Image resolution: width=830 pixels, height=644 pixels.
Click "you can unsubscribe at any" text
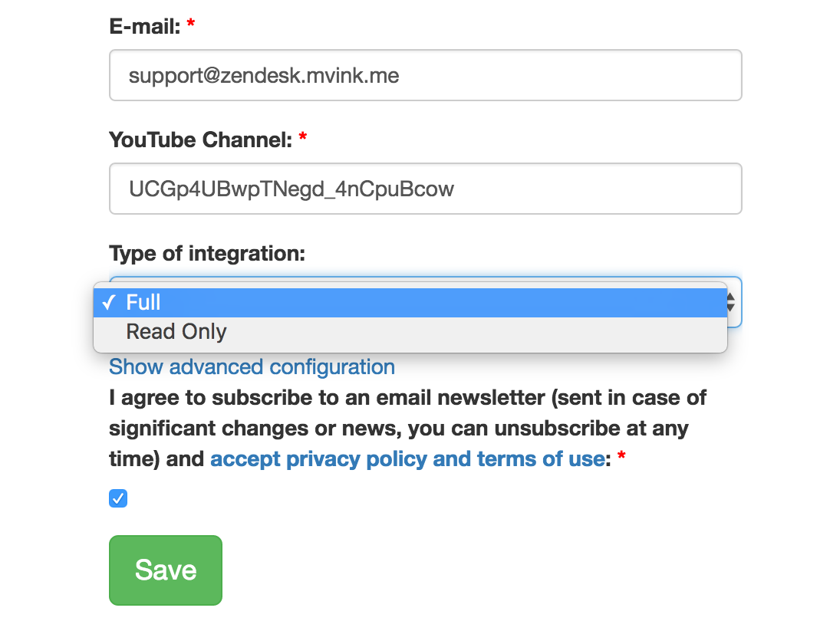click(548, 429)
